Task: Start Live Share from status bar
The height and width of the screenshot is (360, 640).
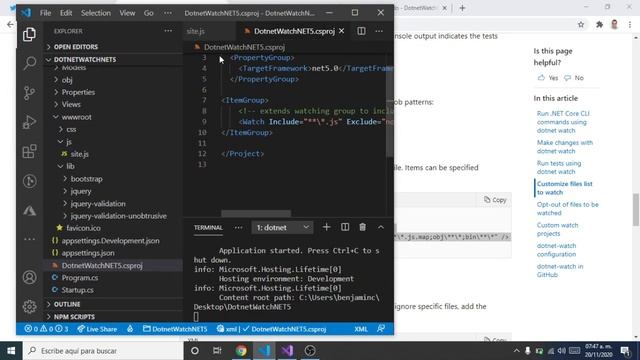Action: 97,329
